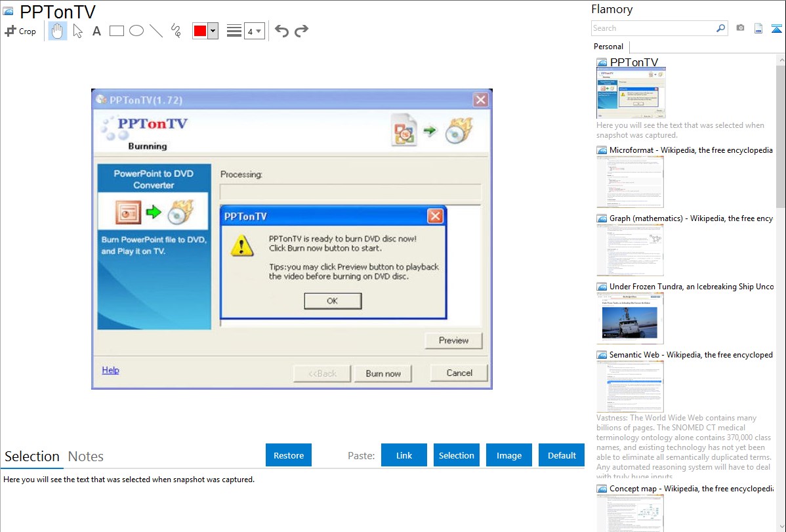Paste as Link button
The height and width of the screenshot is (532, 786).
[x=404, y=455]
